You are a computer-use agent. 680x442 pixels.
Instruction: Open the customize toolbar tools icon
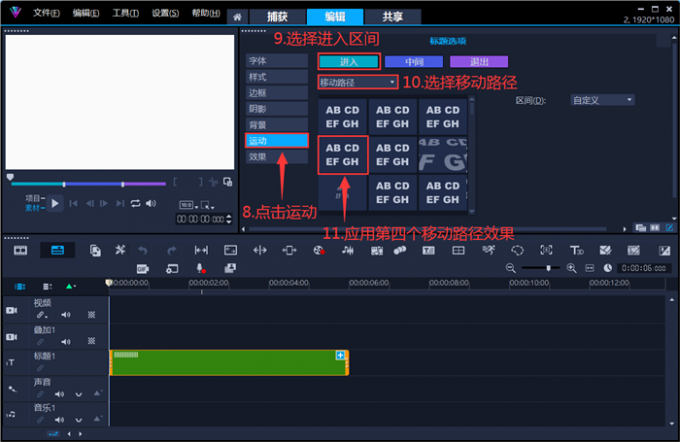click(x=120, y=250)
